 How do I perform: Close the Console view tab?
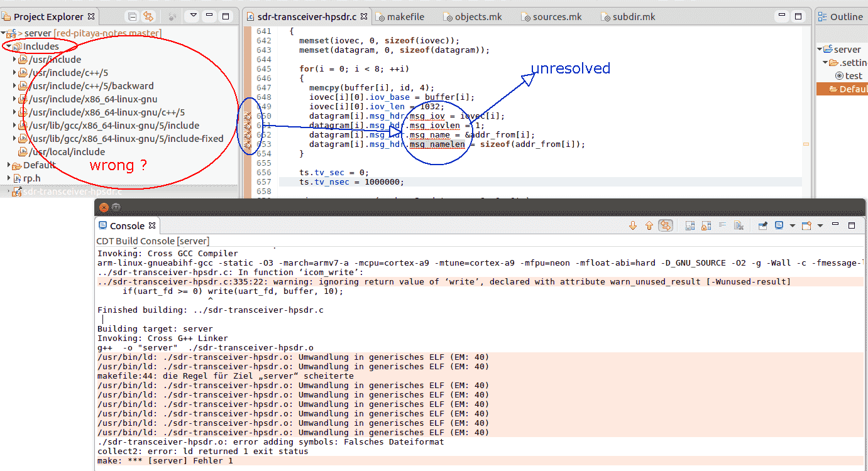tap(152, 225)
